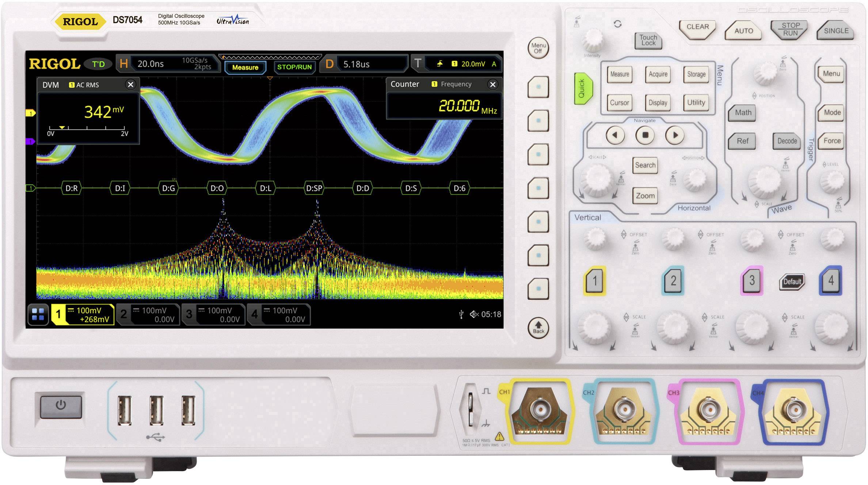Tap the purple math level marker
The image size is (868, 485).
point(30,141)
